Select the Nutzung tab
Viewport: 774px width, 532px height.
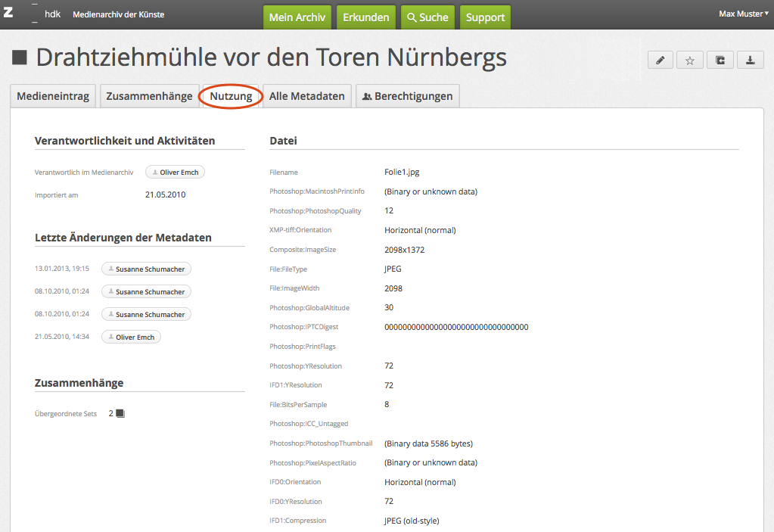click(x=231, y=96)
